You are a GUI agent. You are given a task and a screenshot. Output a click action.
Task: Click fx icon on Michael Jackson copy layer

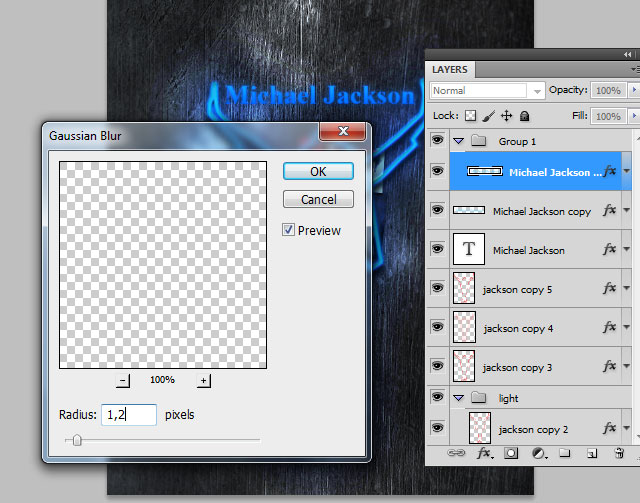(x=609, y=210)
